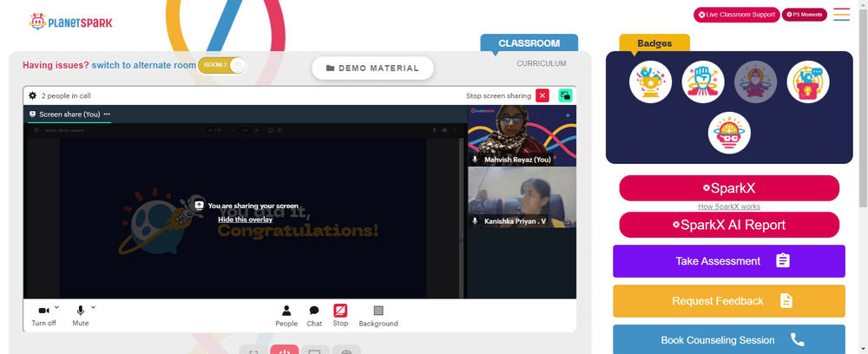Open Live Classroom Support
868x354 pixels.
click(737, 15)
